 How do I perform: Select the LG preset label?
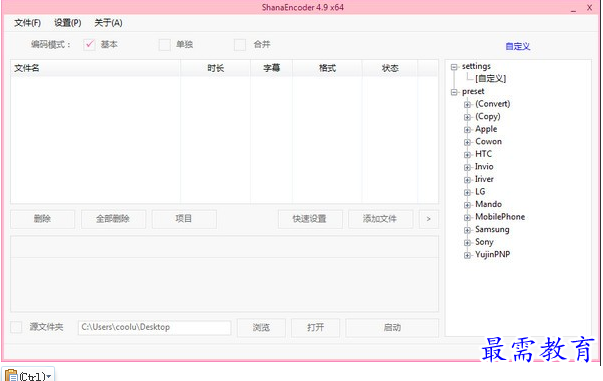pos(480,191)
